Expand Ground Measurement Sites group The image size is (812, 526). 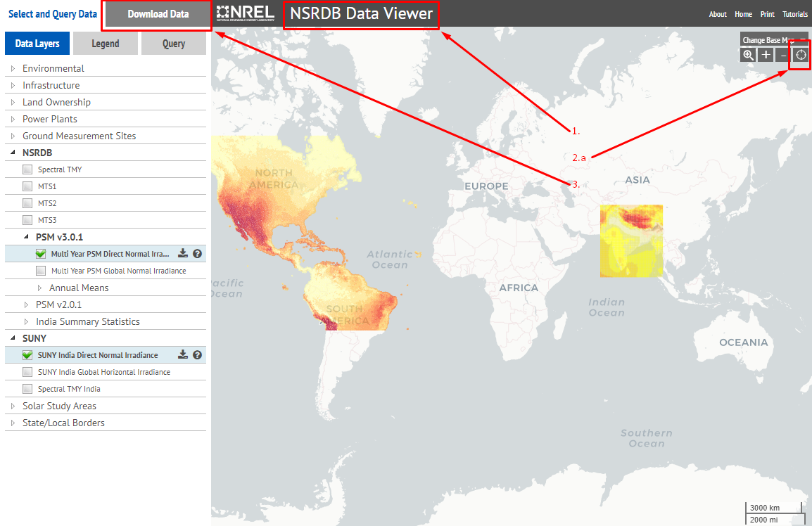click(x=13, y=136)
